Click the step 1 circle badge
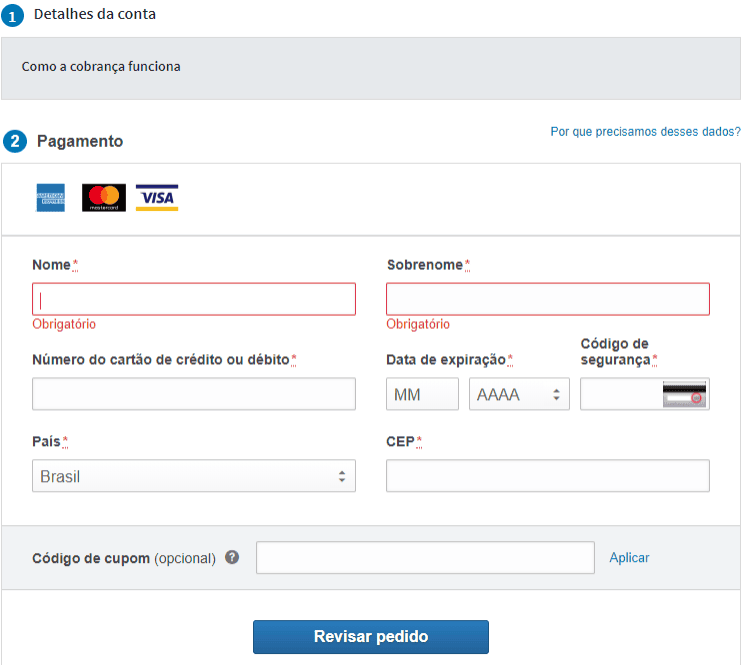The height and width of the screenshot is (670, 741). pos(12,16)
